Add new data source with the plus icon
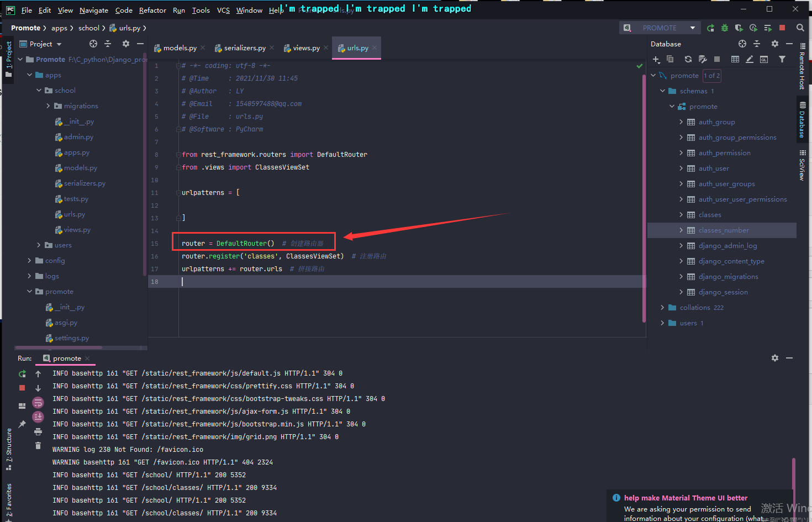The image size is (812, 522). tap(656, 59)
